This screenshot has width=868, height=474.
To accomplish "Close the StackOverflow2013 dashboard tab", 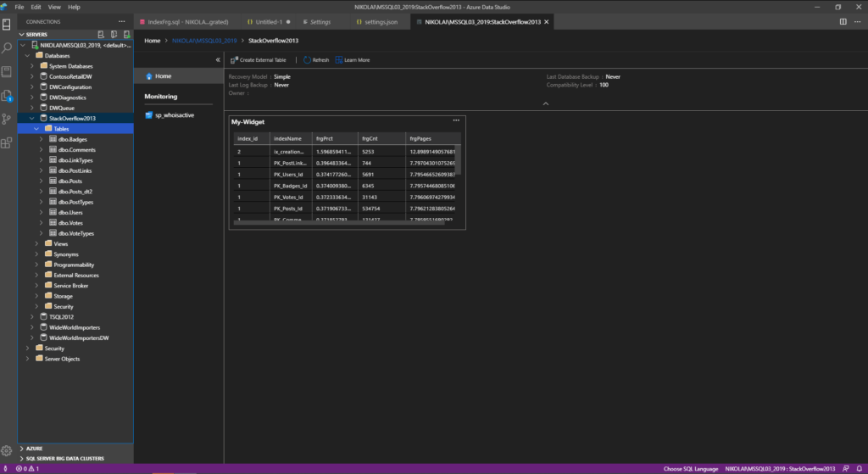I will click(x=547, y=21).
